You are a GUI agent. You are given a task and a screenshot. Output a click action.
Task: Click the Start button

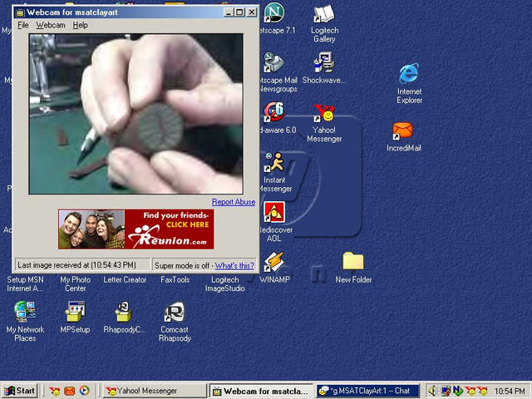[x=19, y=391]
